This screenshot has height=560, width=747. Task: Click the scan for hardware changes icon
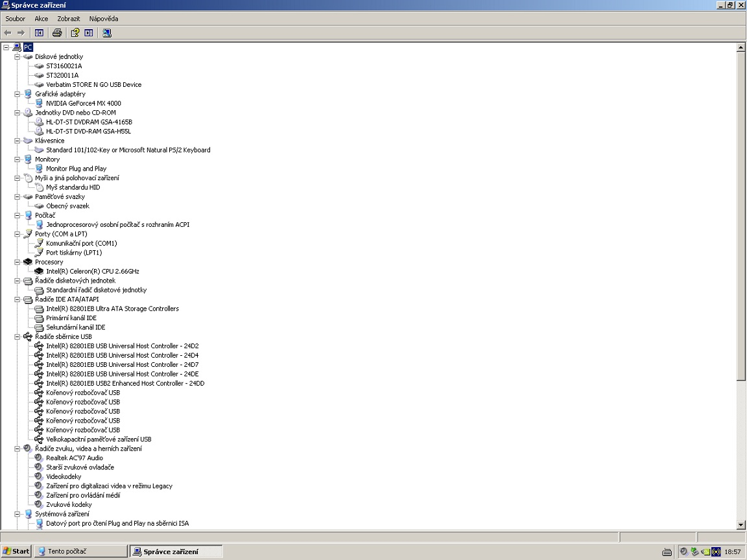point(107,33)
